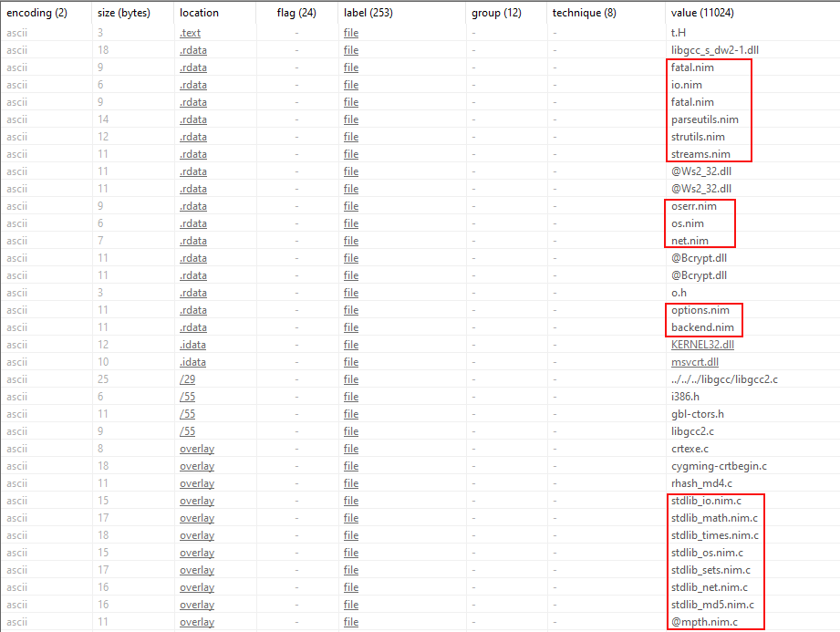840x632 pixels.
Task: Select the io.nim value
Action: point(686,85)
